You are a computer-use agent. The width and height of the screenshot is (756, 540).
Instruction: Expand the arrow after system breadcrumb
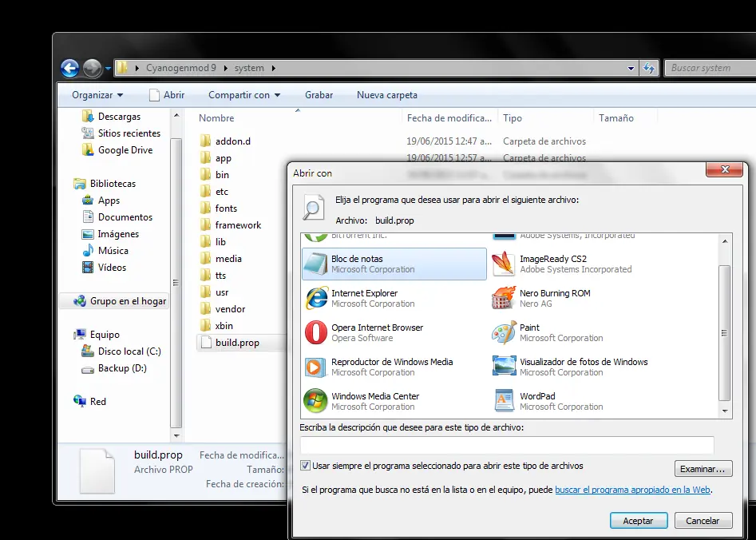[x=273, y=68]
